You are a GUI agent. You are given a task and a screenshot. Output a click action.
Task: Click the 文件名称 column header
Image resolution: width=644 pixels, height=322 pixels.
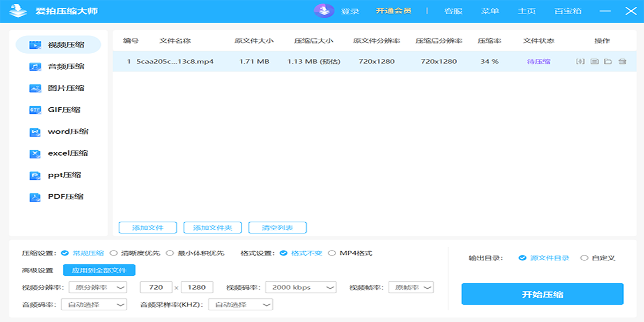point(175,41)
